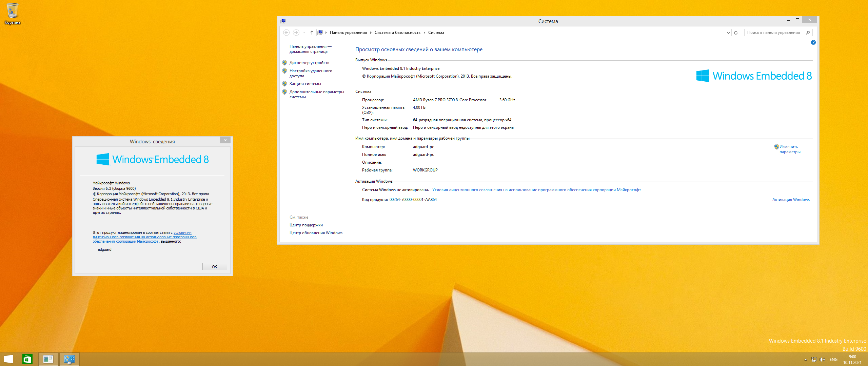The image size is (868, 366).
Task: Click the Start button on taskbar
Action: pyautogui.click(x=8, y=359)
